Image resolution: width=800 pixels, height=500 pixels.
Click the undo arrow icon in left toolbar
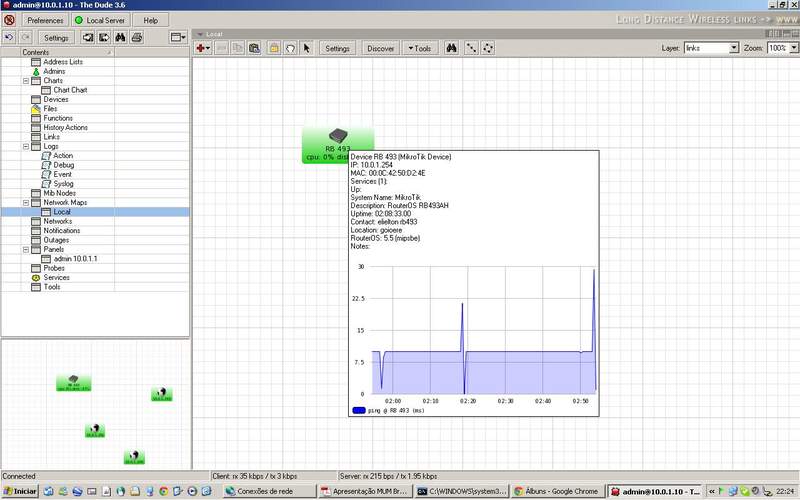click(9, 37)
